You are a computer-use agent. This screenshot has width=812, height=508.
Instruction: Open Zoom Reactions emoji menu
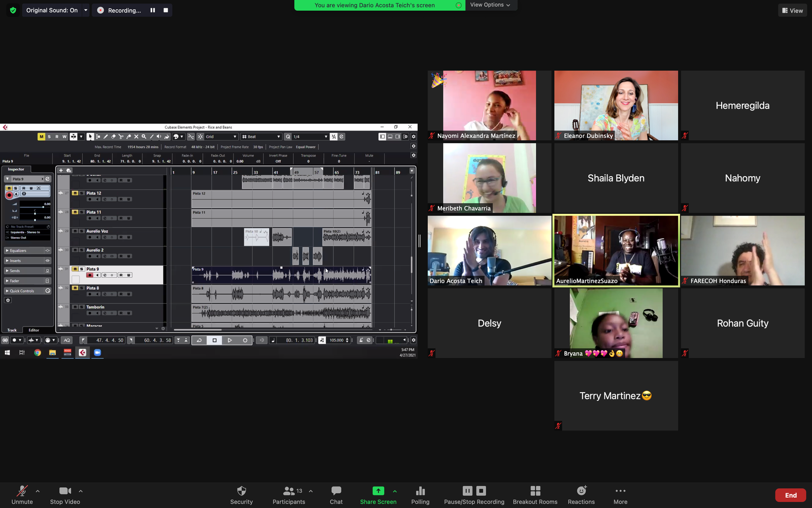[x=581, y=495]
